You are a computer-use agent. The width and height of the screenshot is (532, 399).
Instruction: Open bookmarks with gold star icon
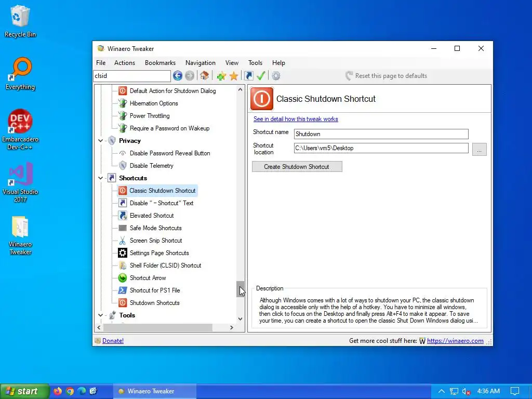pos(234,76)
